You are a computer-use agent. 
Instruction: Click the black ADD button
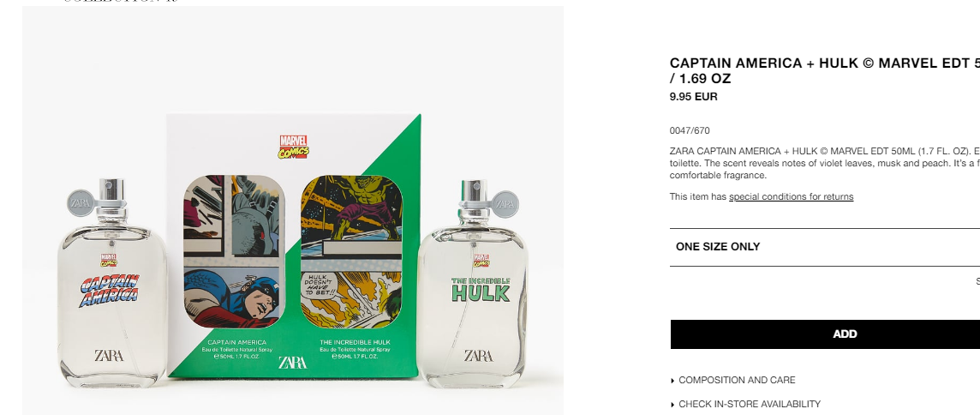[825, 334]
